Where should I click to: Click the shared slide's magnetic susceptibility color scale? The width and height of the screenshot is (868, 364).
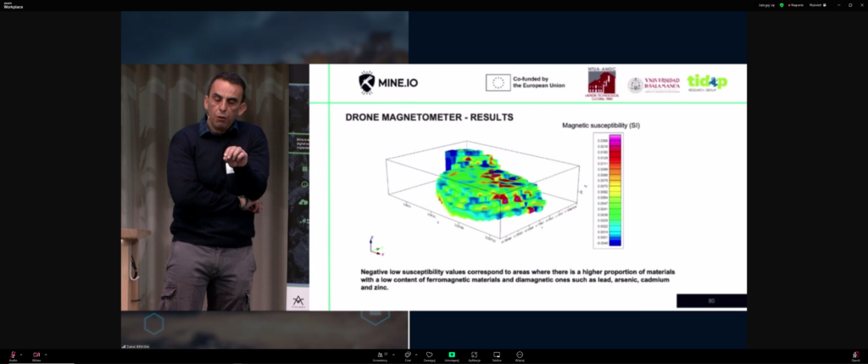click(615, 190)
